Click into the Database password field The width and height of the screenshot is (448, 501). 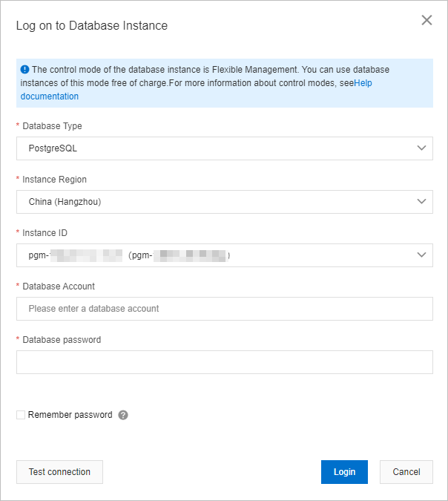(x=224, y=362)
